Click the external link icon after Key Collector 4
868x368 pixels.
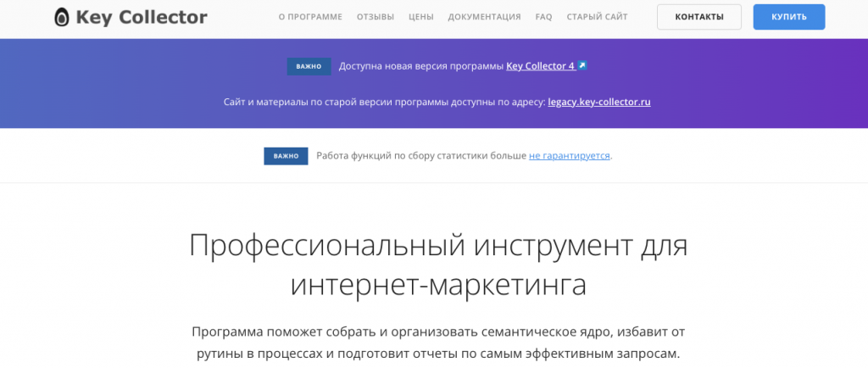click(582, 65)
